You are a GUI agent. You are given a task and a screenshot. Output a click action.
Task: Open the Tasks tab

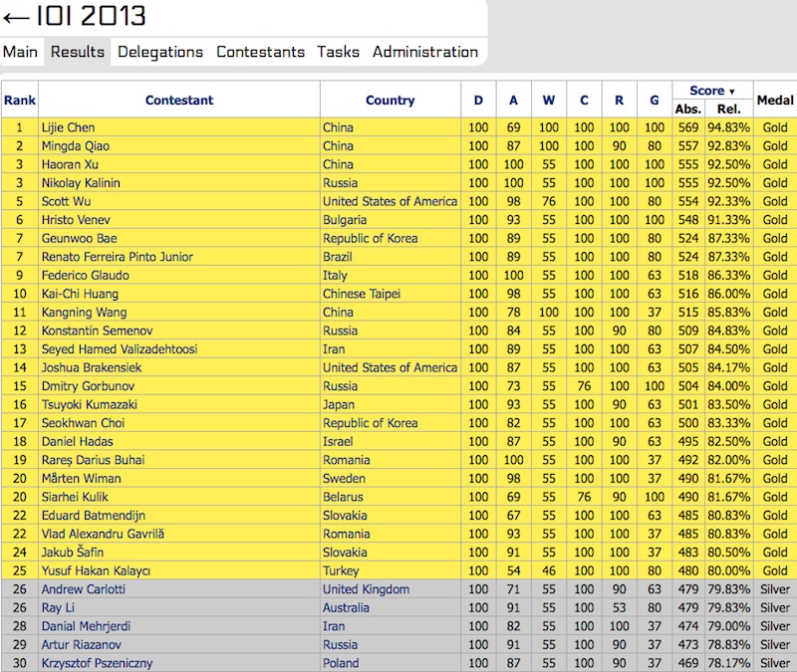(x=338, y=52)
